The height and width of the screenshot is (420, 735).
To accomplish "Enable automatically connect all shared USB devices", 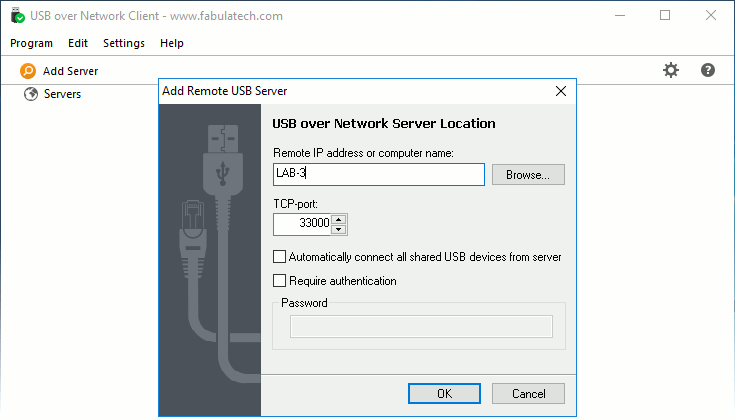I will point(280,257).
